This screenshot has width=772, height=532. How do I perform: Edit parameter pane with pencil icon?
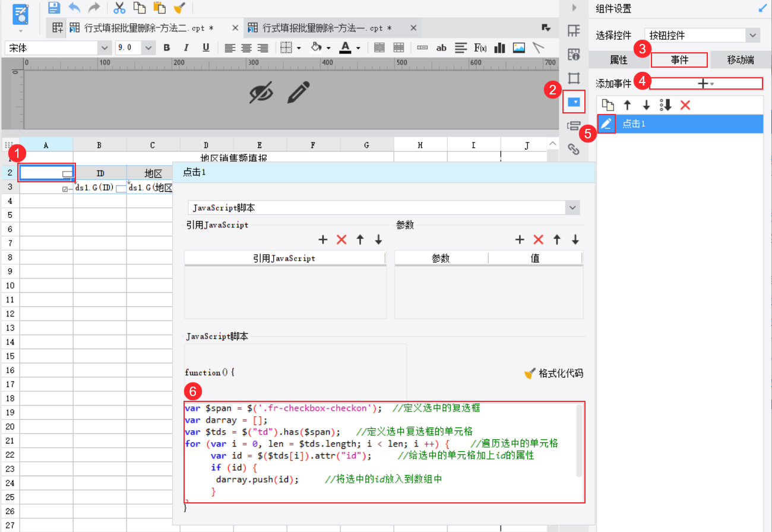(299, 92)
